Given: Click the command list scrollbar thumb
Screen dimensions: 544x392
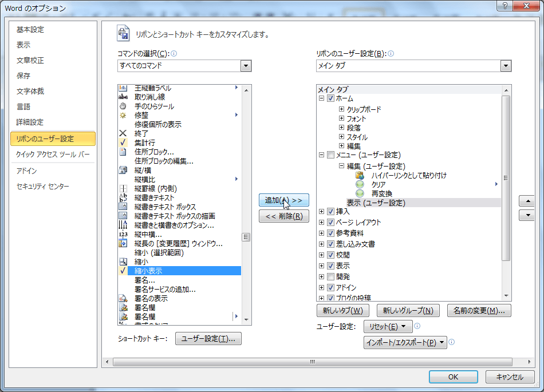Looking at the screenshot, I should tap(246, 237).
